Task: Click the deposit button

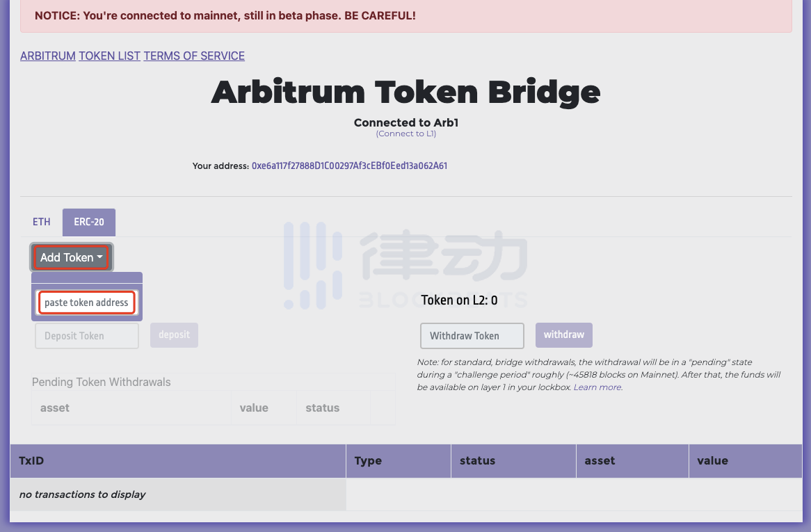Action: click(175, 335)
